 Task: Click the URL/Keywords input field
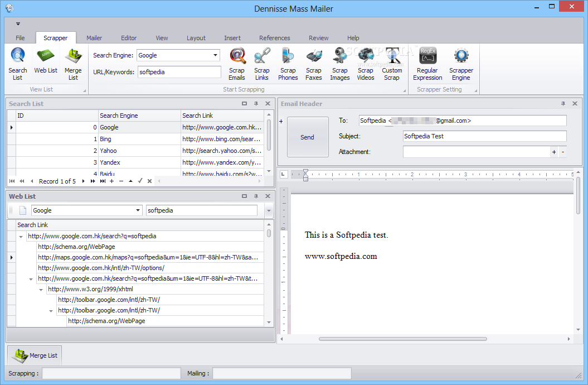pyautogui.click(x=179, y=72)
